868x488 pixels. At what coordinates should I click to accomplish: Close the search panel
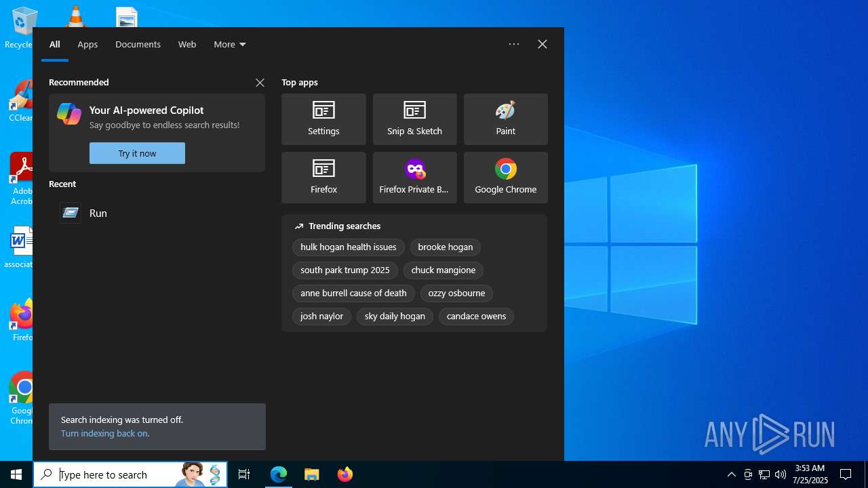click(x=542, y=44)
